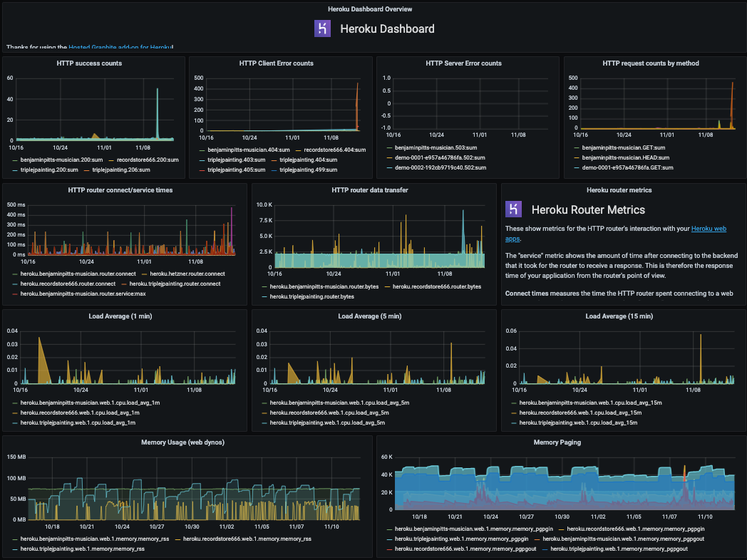Screen dimensions: 747x560
Task: Toggle heroku.triplejpainting.router.bytes series
Action: [x=312, y=296]
